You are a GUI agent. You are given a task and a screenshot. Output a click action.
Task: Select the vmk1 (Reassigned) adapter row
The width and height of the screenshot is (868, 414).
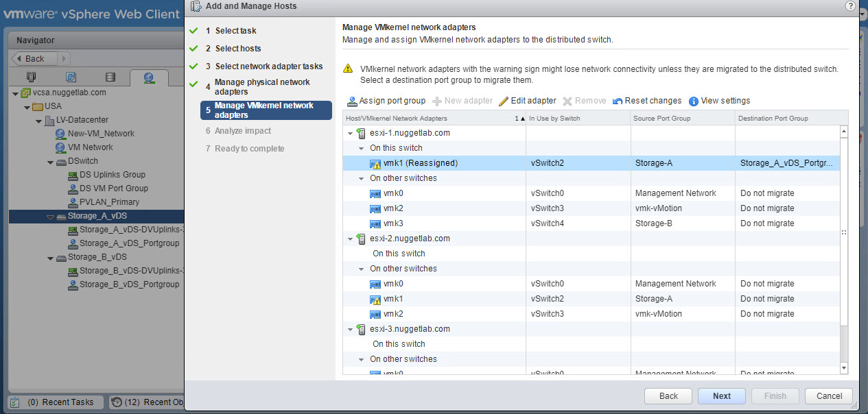coord(420,163)
